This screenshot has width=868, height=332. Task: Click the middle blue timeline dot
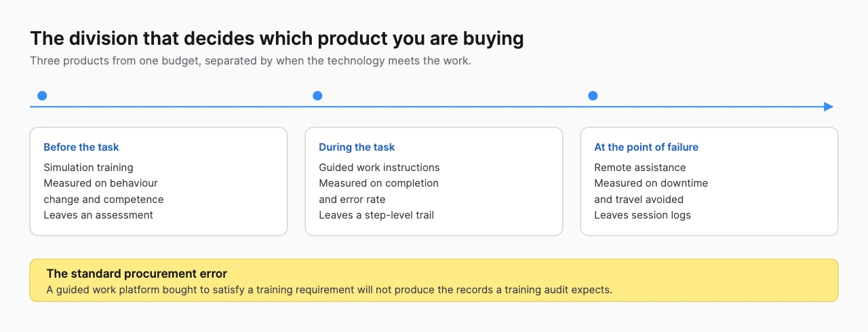(x=317, y=96)
